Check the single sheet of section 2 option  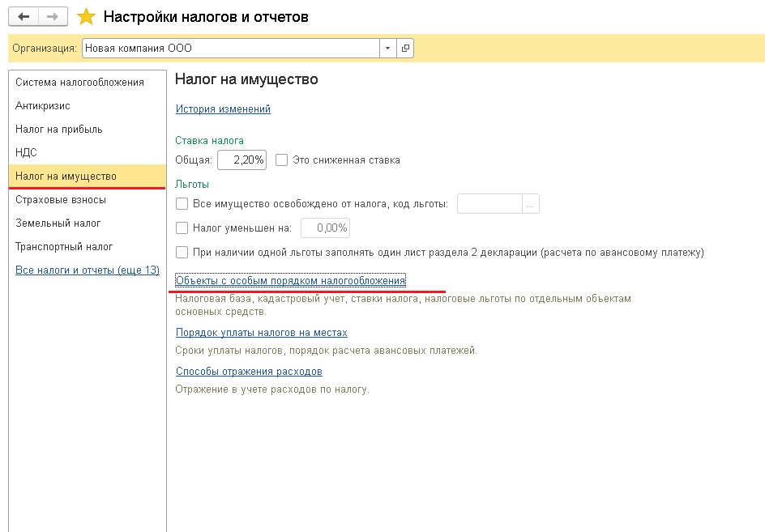[x=182, y=253]
